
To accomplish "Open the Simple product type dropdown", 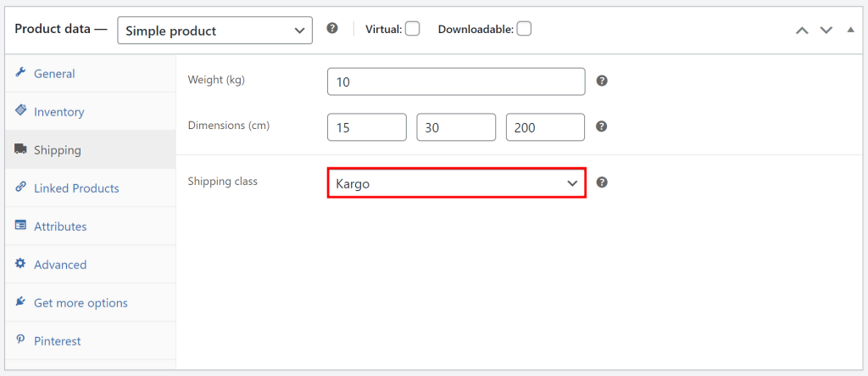I will pos(215,31).
